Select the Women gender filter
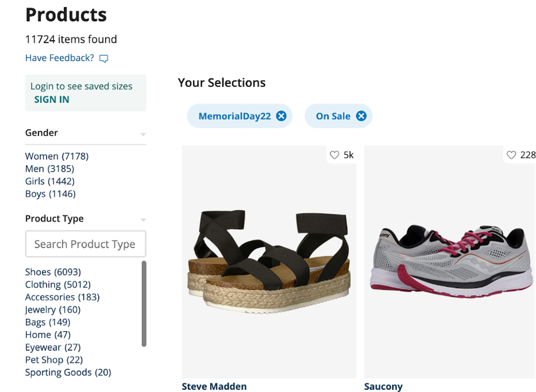 click(x=57, y=156)
